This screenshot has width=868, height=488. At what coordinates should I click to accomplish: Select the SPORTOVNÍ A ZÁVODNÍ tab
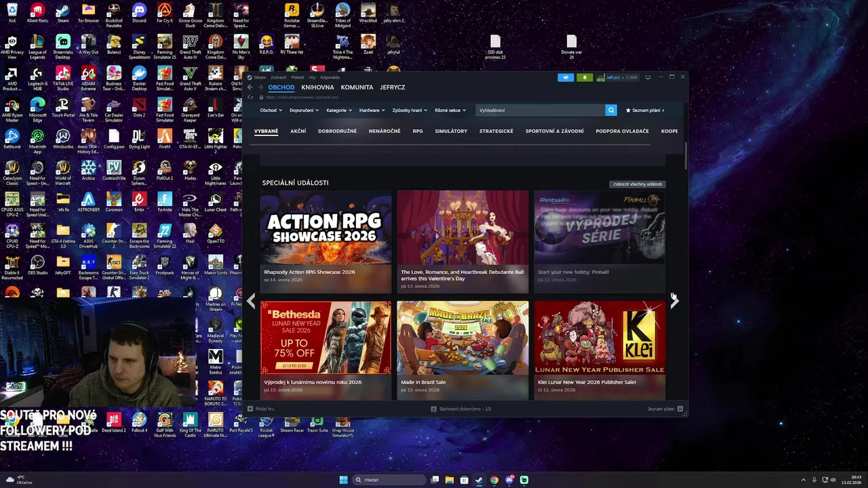click(x=554, y=131)
